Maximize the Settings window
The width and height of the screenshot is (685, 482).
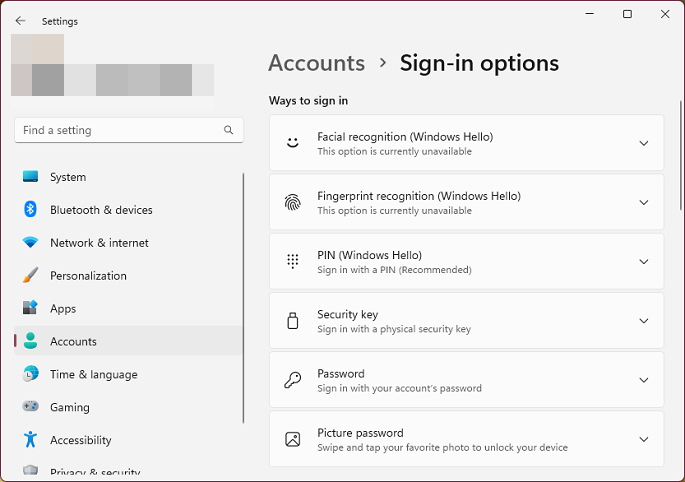point(627,14)
